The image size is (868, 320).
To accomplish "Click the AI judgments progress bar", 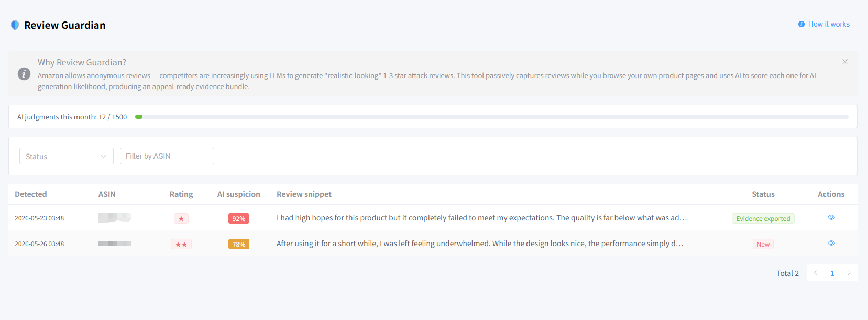I will tap(492, 117).
